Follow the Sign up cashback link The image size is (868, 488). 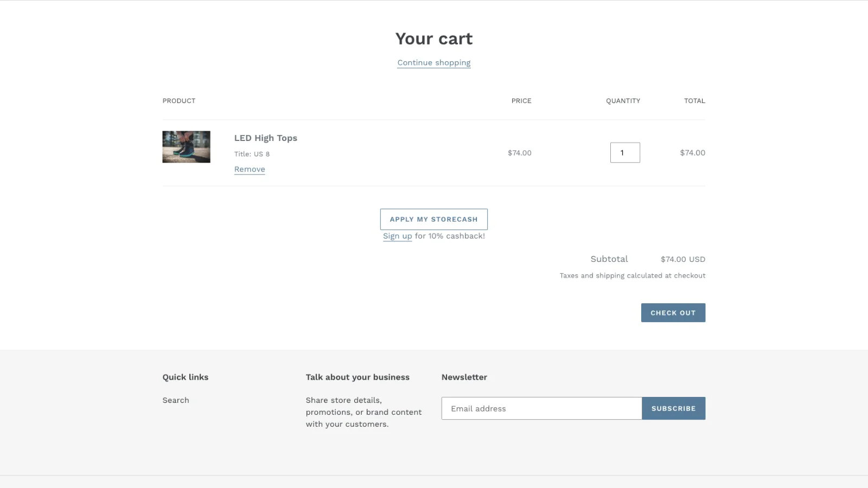[x=398, y=236]
